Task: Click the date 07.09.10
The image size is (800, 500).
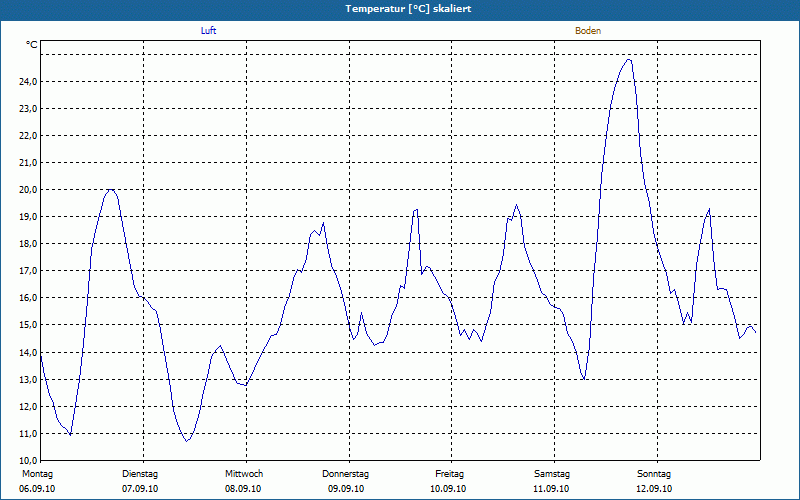Action: coord(140,489)
